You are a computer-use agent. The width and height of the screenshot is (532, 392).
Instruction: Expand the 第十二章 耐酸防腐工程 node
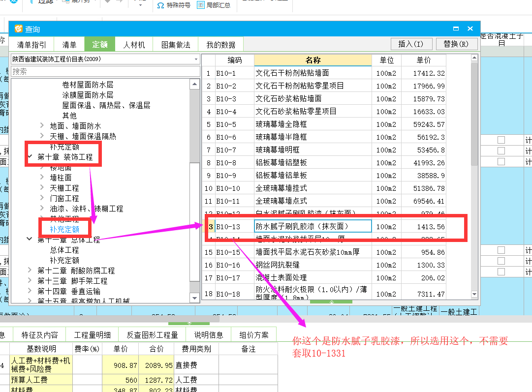(30, 270)
